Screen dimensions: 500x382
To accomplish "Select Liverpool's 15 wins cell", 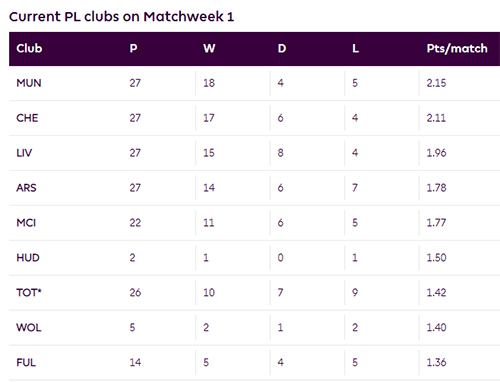I will click(209, 153).
